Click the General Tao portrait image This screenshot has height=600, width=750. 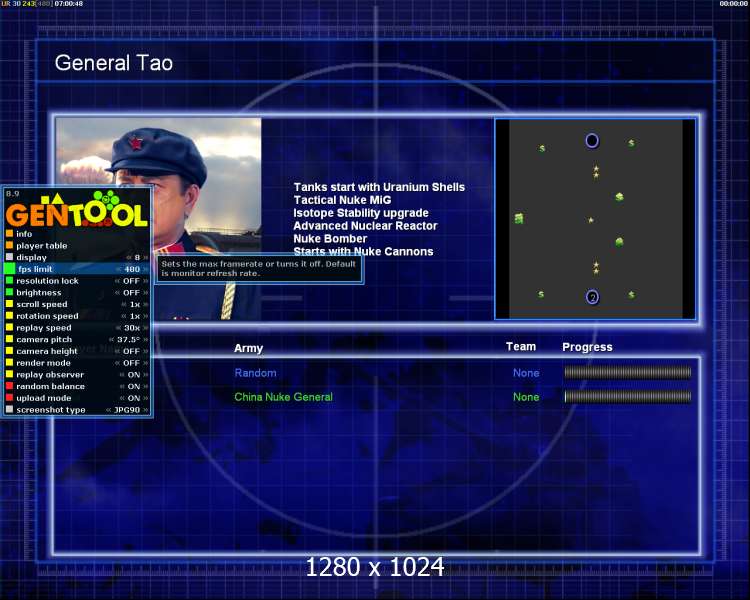pos(158,219)
